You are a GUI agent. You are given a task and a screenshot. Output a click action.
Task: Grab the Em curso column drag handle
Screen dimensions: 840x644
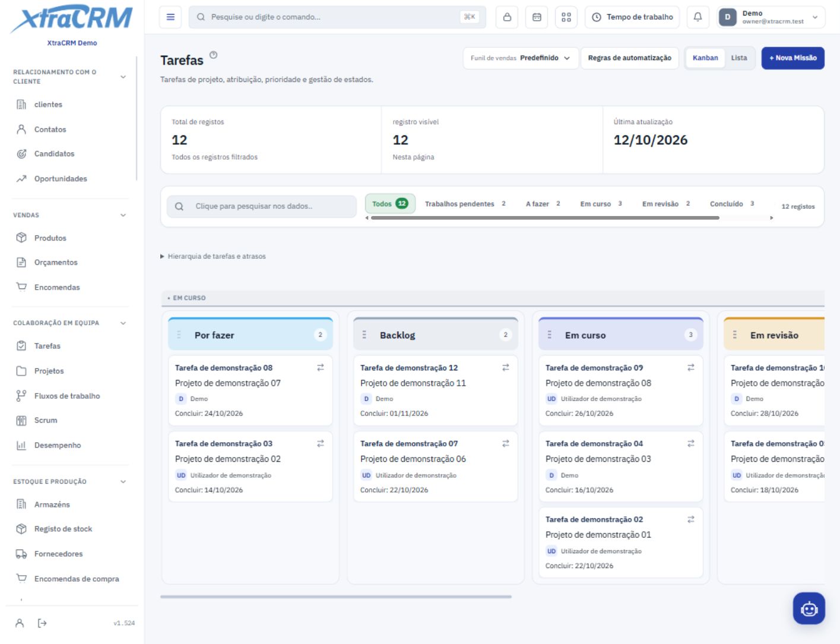tap(550, 335)
